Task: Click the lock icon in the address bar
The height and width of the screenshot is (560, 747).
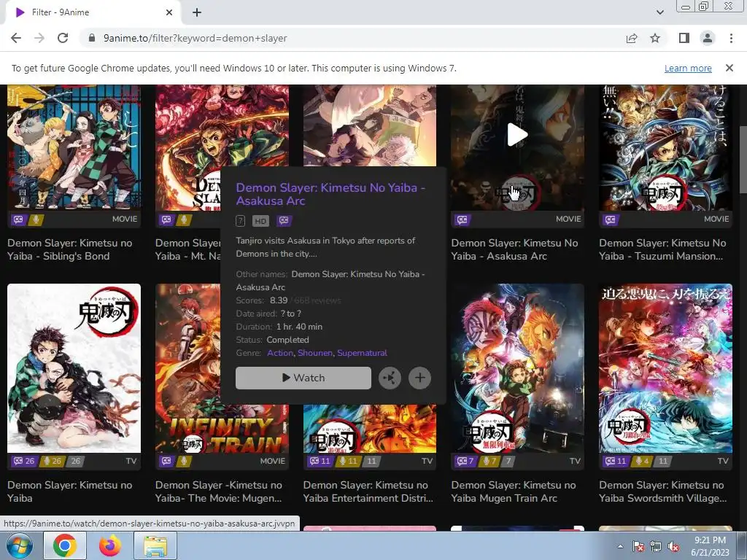Action: click(92, 38)
